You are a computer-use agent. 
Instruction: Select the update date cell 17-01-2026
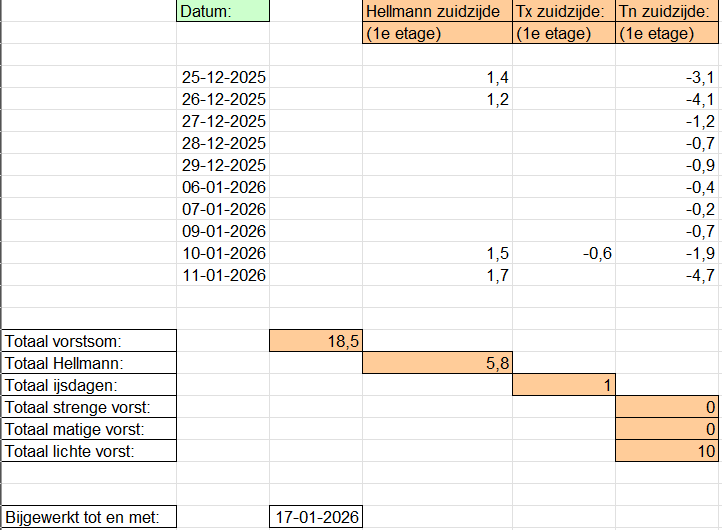coord(316,517)
